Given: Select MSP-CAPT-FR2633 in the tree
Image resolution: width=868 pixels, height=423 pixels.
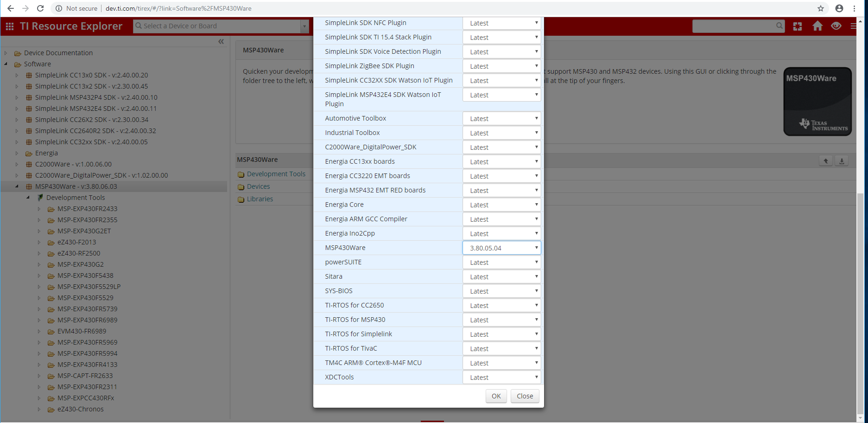Looking at the screenshot, I should [x=85, y=376].
